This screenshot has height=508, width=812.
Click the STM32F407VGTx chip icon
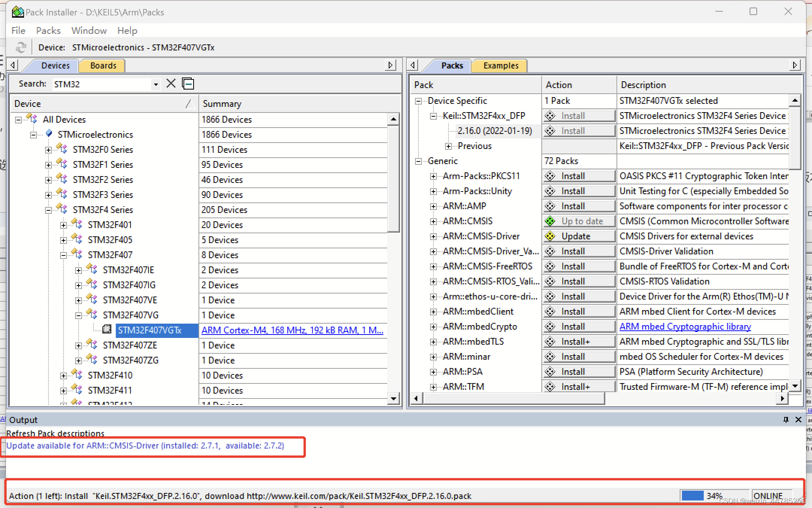point(107,330)
